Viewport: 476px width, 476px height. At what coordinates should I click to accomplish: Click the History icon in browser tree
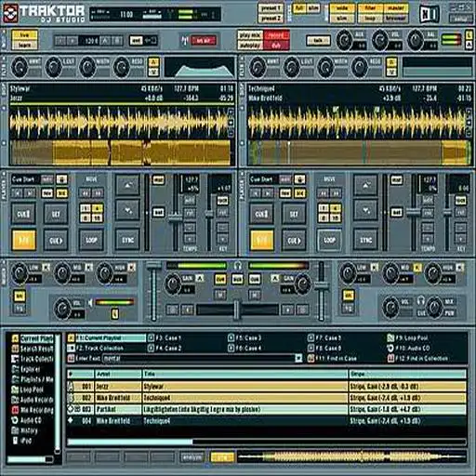[15, 430]
